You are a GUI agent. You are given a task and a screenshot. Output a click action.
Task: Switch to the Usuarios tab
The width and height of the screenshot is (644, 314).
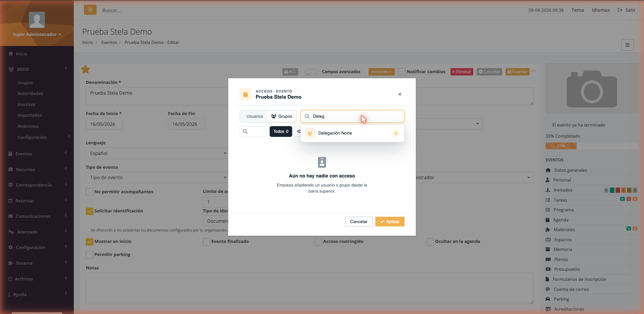tap(255, 116)
